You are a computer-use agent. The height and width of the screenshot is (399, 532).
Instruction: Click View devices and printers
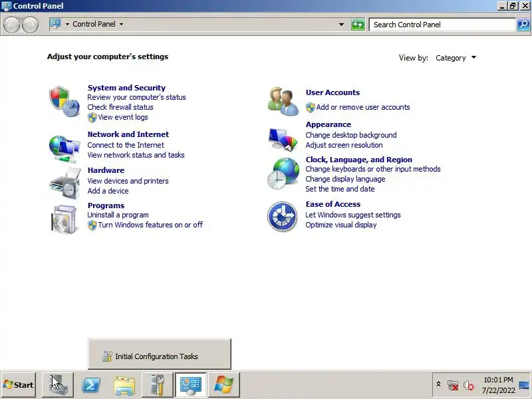[x=128, y=181]
